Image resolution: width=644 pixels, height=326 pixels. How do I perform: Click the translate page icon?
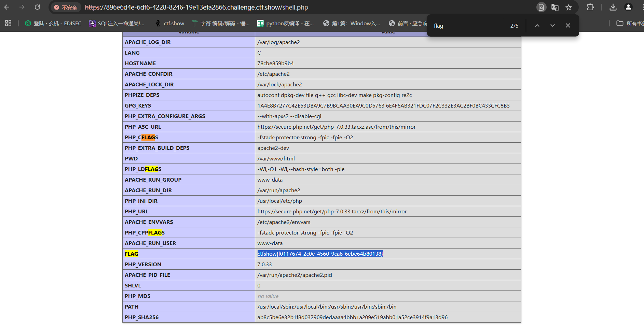tap(555, 7)
